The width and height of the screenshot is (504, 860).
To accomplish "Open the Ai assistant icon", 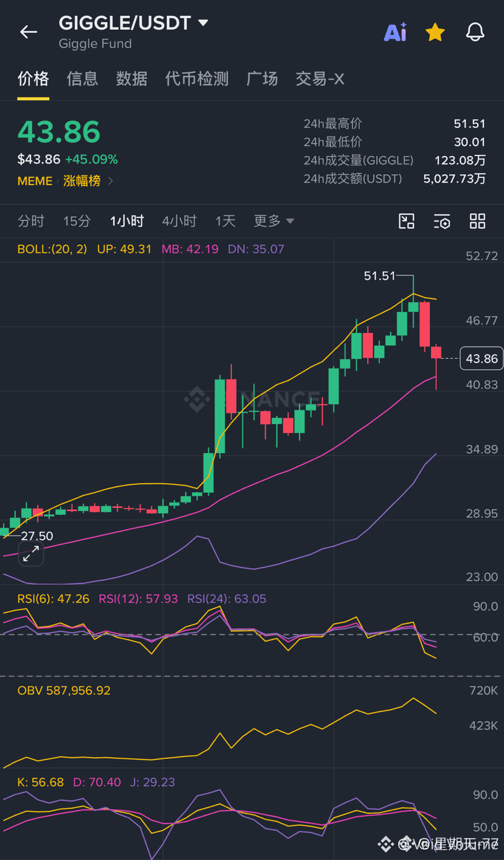I will click(395, 32).
